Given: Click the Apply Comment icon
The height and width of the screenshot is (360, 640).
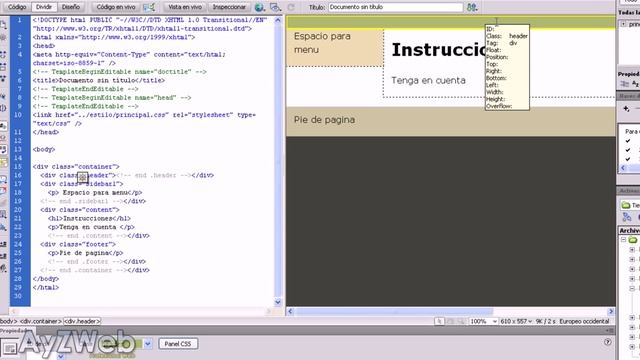Looking at the screenshot, I should pos(3,179).
